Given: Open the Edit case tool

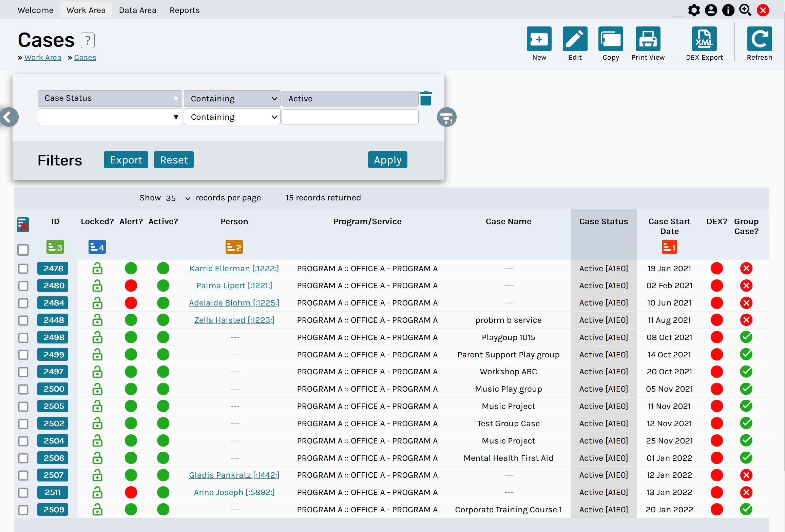Looking at the screenshot, I should 575,38.
